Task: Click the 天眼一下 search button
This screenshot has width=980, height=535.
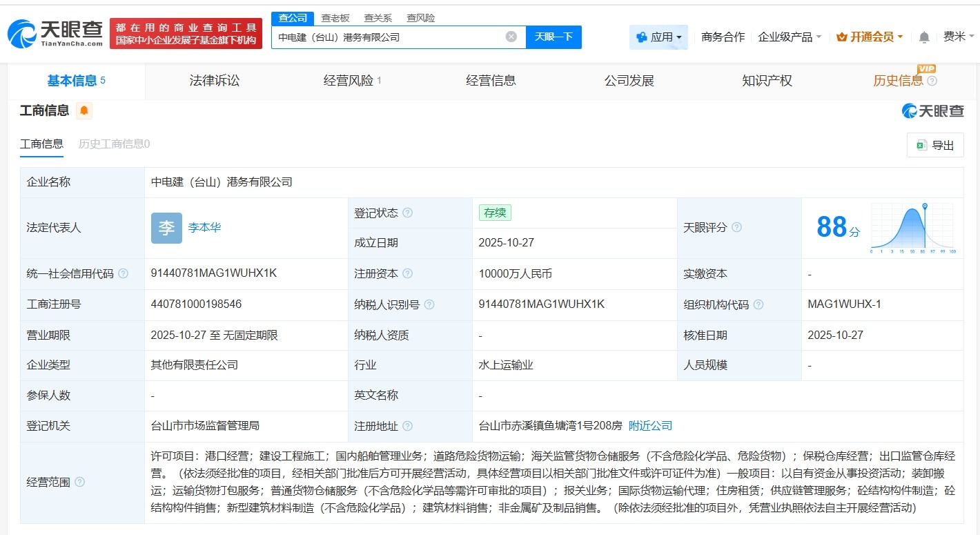Action: click(554, 37)
